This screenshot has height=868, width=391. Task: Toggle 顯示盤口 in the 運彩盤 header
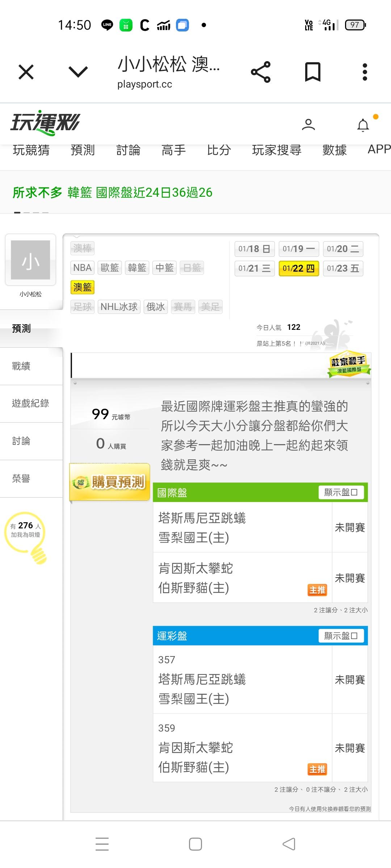click(x=341, y=636)
